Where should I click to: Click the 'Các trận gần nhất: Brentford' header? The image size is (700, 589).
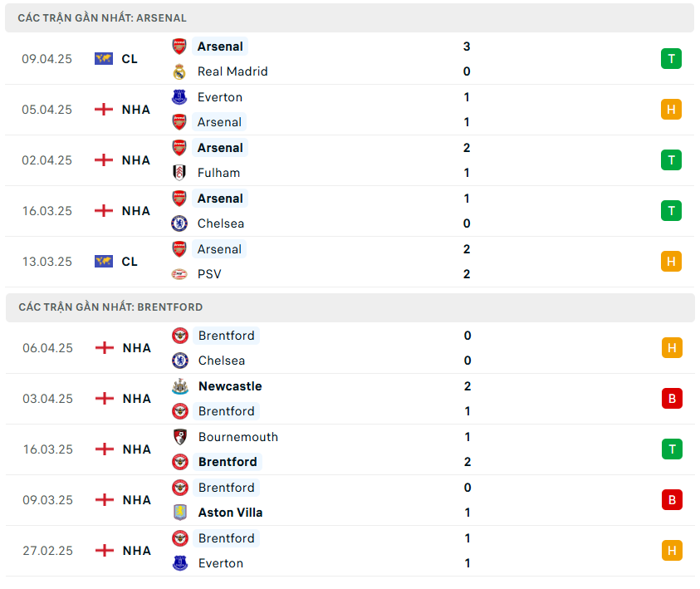(110, 307)
